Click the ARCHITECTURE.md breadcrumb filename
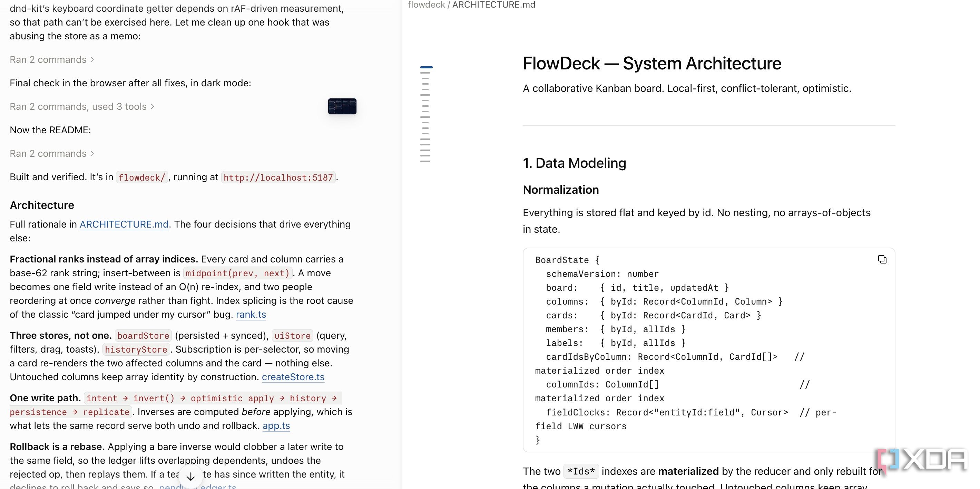980x489 pixels. (494, 5)
